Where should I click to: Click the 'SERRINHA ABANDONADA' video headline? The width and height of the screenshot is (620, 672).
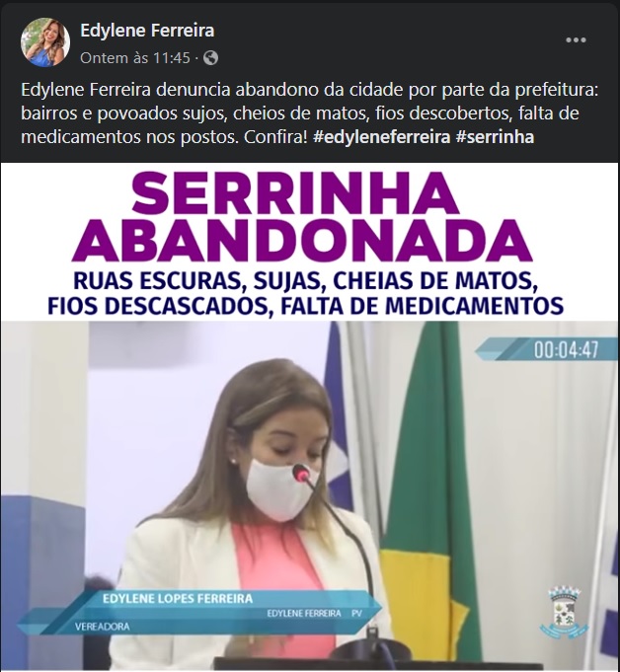point(302,217)
